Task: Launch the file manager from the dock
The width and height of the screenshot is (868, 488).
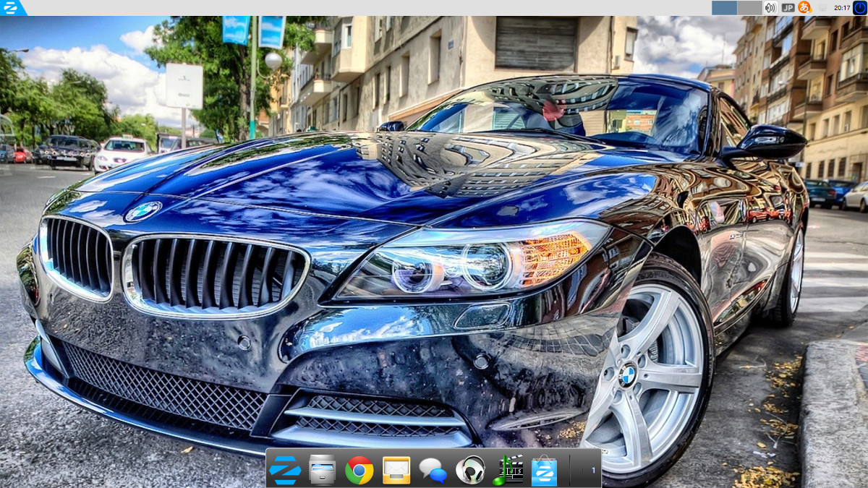Action: pyautogui.click(x=322, y=470)
